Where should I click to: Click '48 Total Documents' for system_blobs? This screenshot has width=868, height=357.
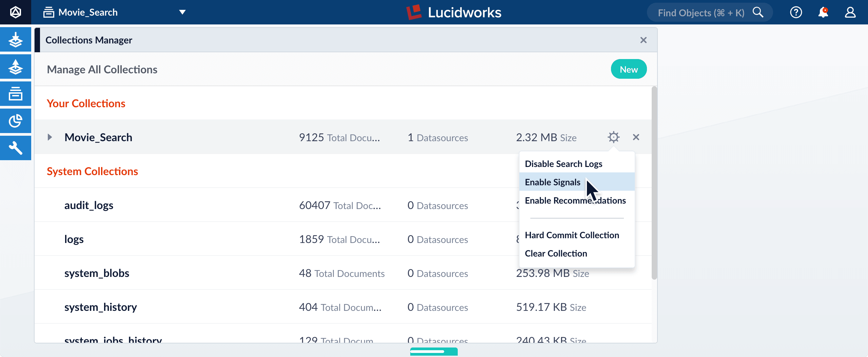(x=342, y=273)
